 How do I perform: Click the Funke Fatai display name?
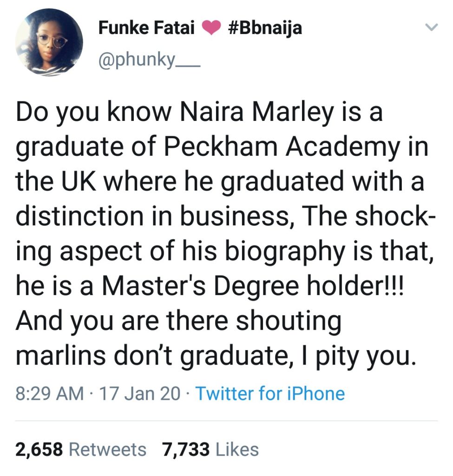(147, 28)
